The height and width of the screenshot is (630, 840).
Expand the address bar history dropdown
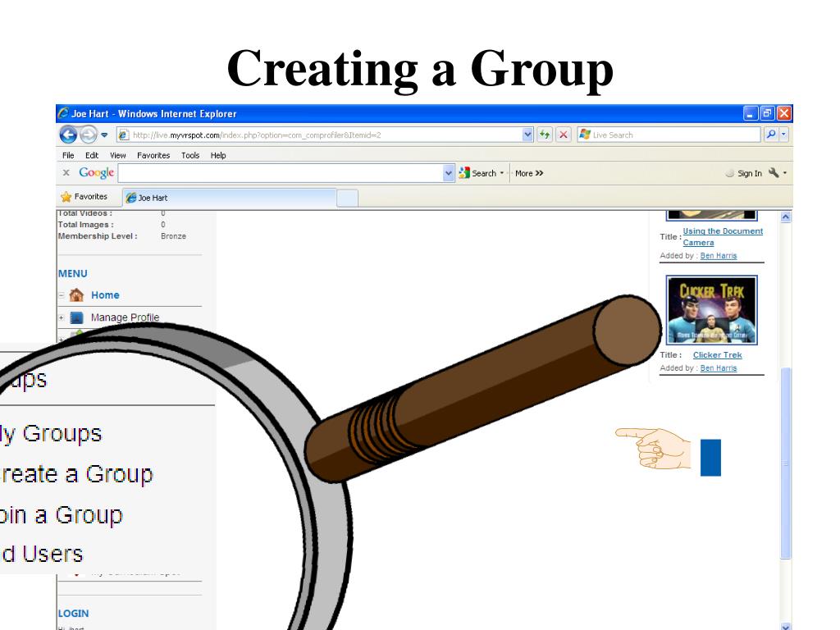click(x=527, y=135)
